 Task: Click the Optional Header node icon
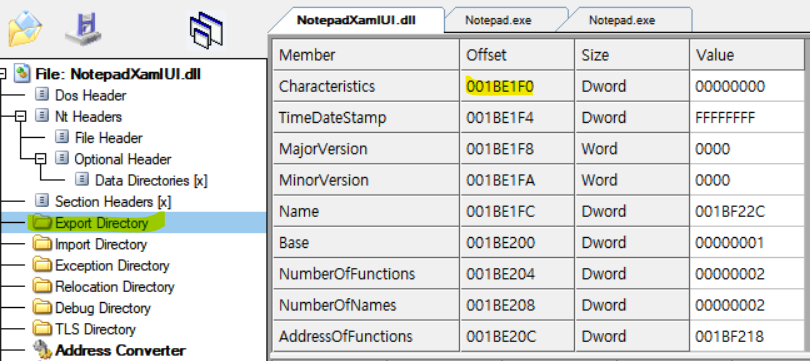[62, 159]
